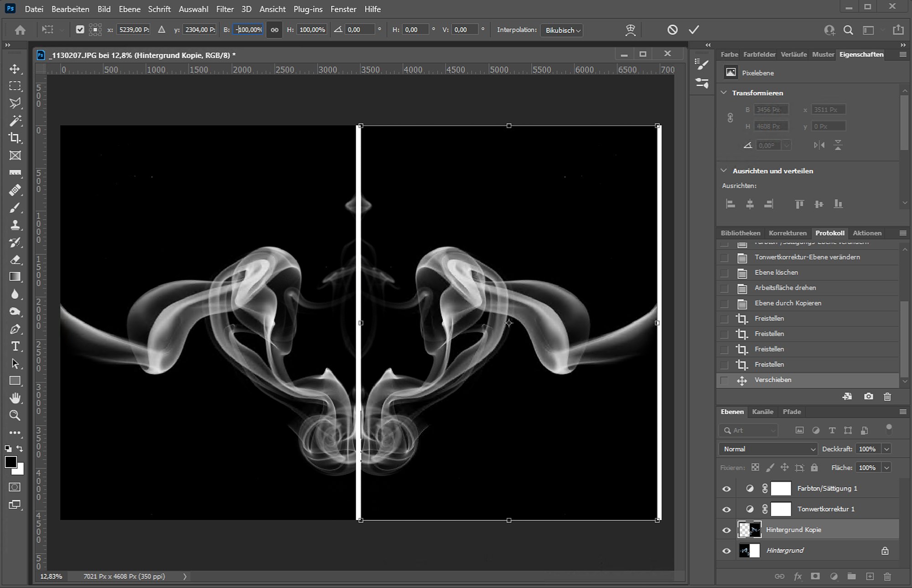Create new snapshot camera icon
The height and width of the screenshot is (588, 912).
pyautogui.click(x=868, y=397)
